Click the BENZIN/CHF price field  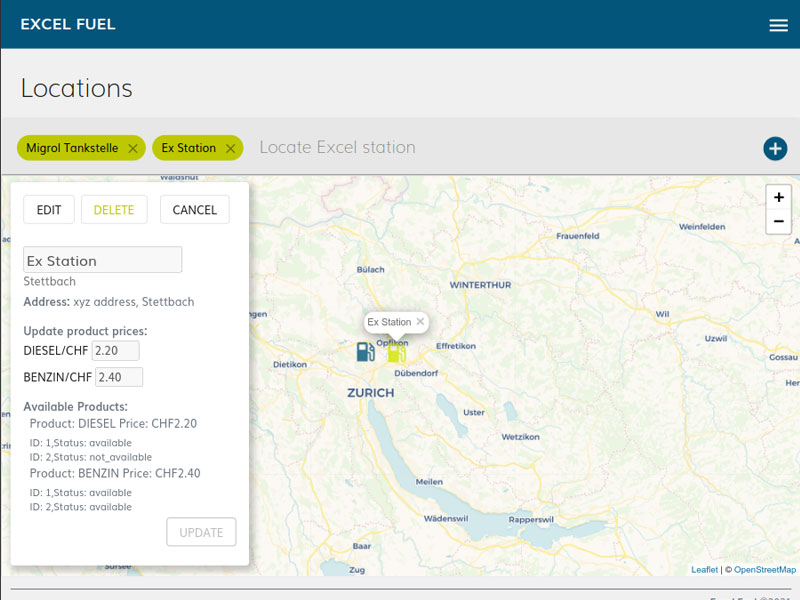click(119, 377)
